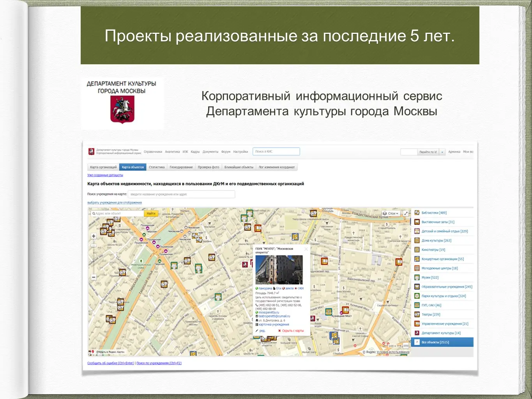
Task: Click the Выставочные залы [31] category icon
Action: pyautogui.click(x=417, y=222)
